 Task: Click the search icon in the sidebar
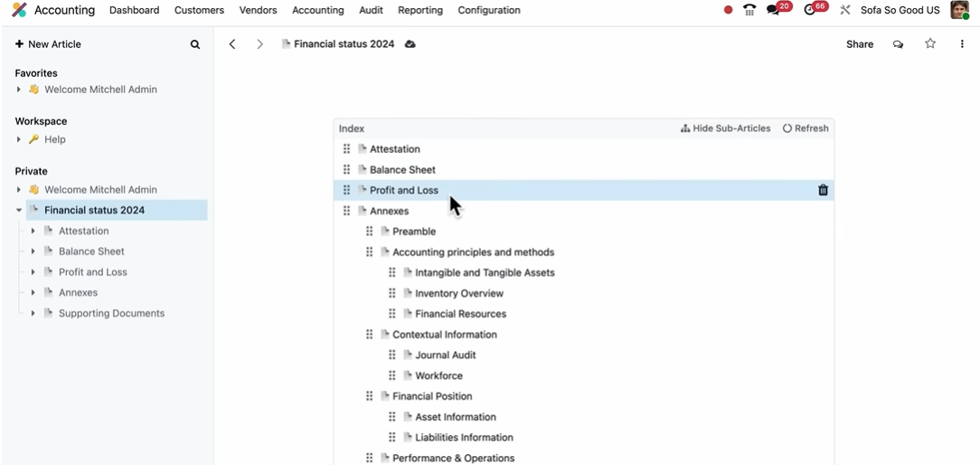click(194, 44)
